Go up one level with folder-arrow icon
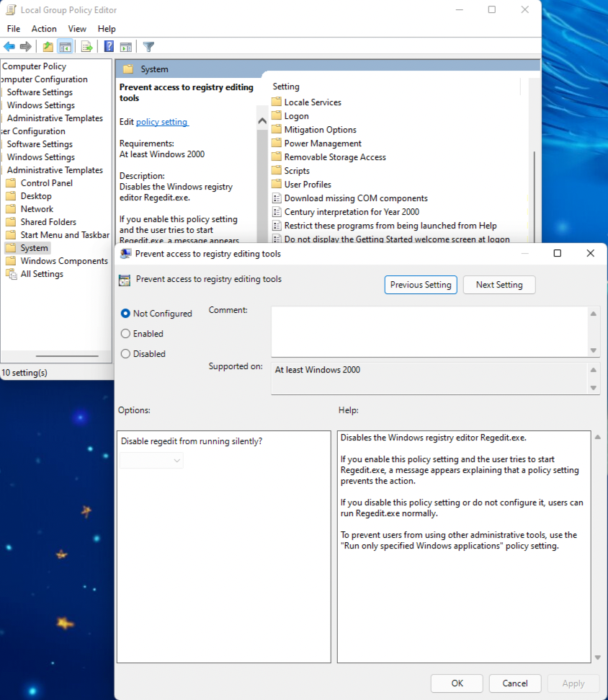 pyautogui.click(x=48, y=46)
